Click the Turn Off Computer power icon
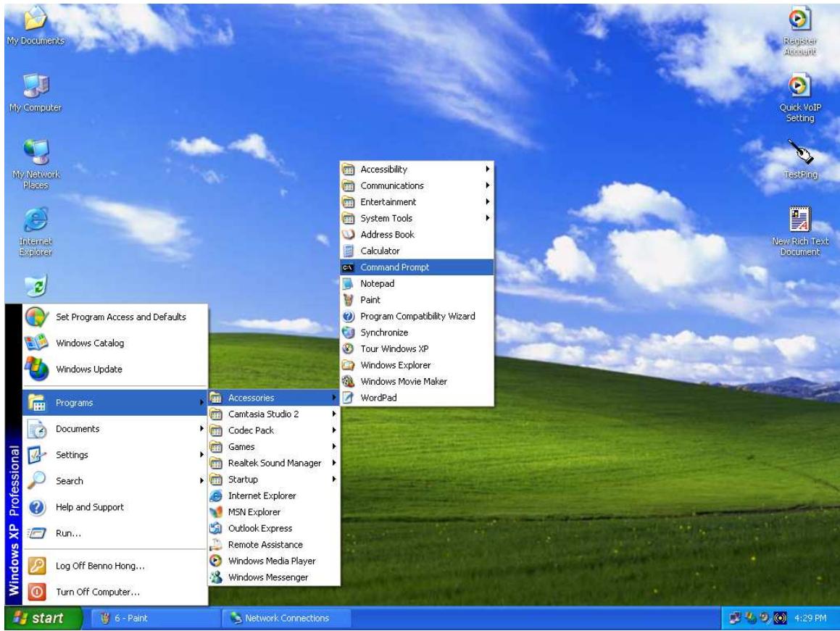This screenshot has width=840, height=631. (36, 592)
